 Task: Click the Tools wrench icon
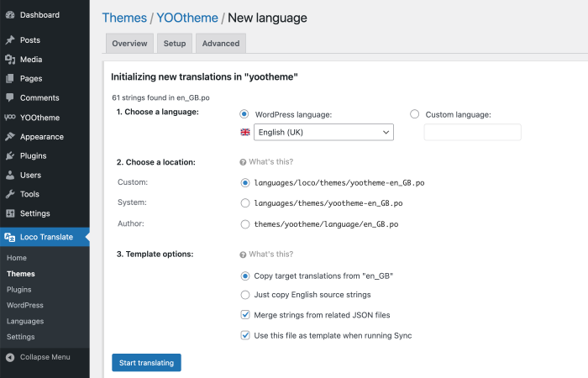10,194
